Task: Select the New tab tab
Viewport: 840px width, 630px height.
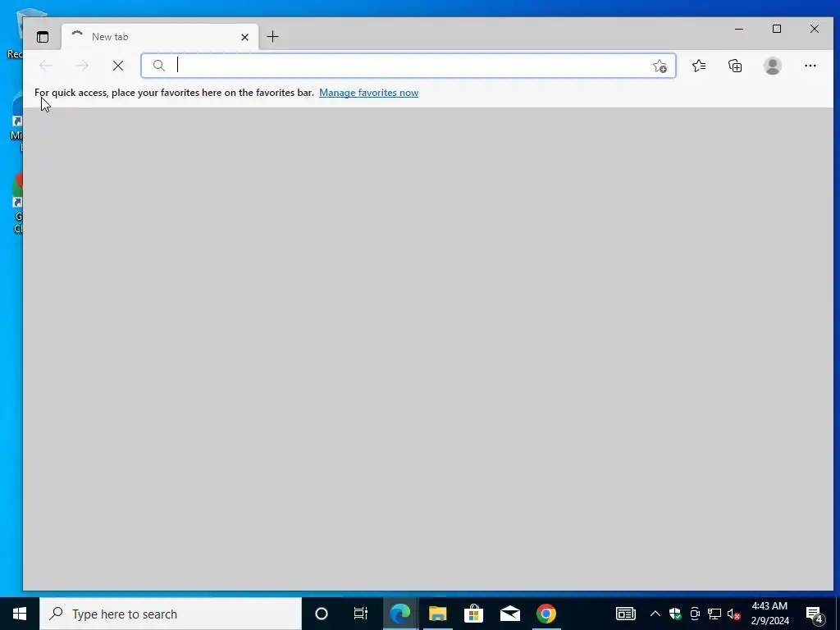Action: click(160, 37)
